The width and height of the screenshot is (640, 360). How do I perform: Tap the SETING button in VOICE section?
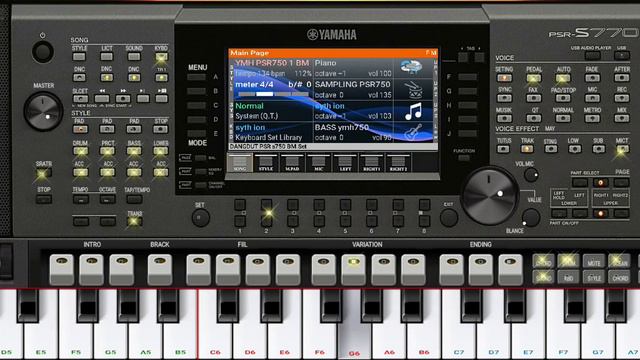[504, 78]
